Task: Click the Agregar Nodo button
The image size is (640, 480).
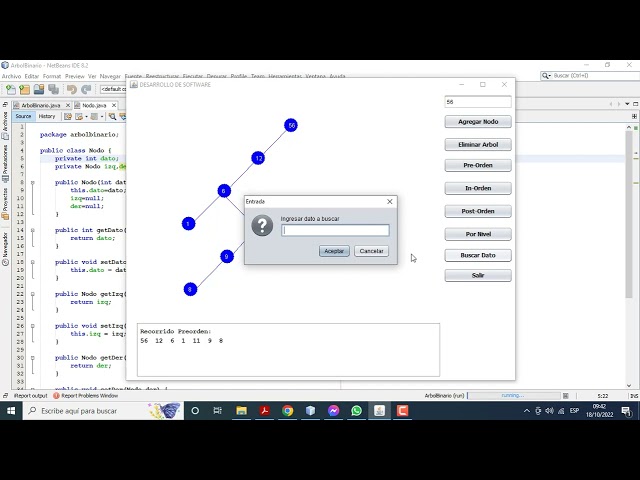Action: (478, 122)
